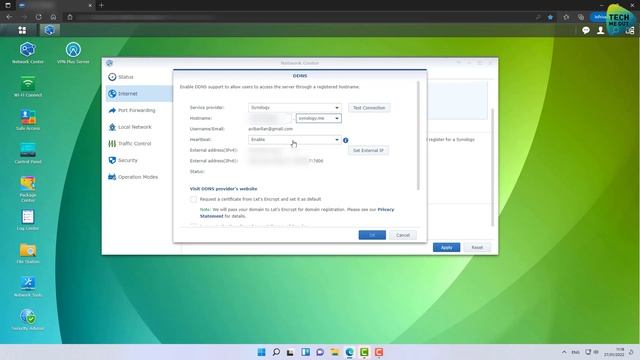Image resolution: width=640 pixels, height=360 pixels.
Task: Reload the browser page
Action: [38, 17]
